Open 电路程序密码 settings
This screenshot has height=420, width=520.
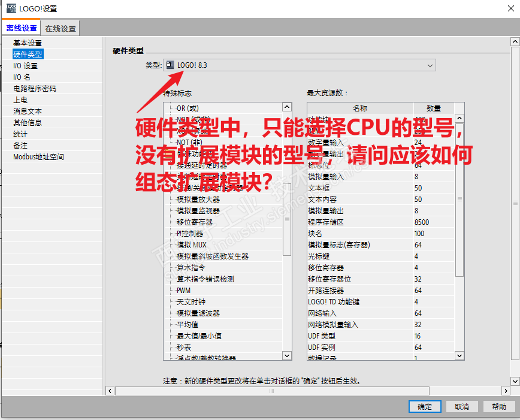pyautogui.click(x=35, y=89)
